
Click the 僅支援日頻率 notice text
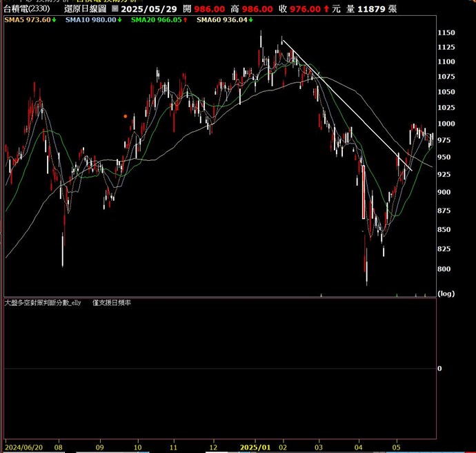112,302
